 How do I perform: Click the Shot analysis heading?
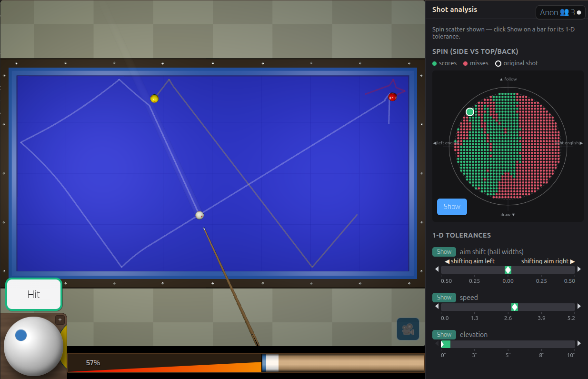(454, 9)
